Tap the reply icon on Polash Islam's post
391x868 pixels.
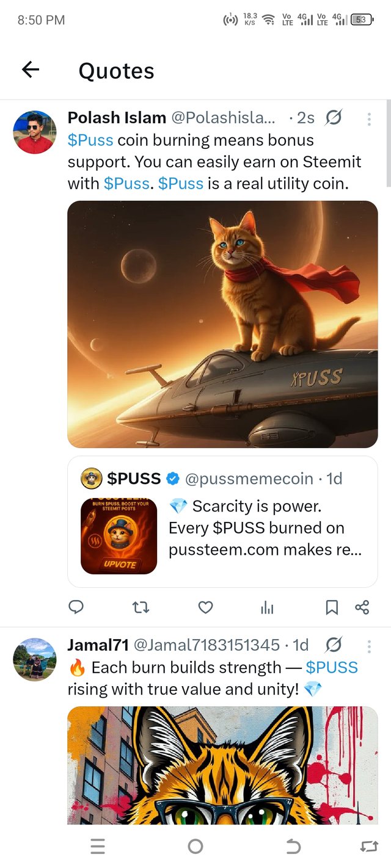[x=76, y=607]
